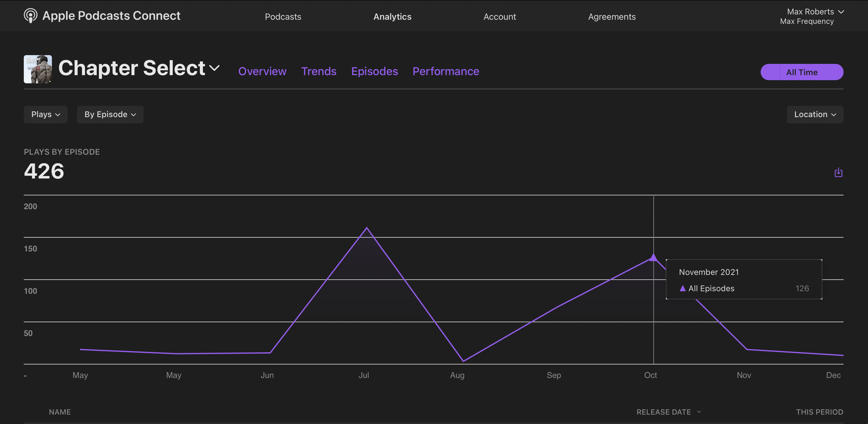Click the triangle marker on the chart line
Viewport: 868px width, 424px height.
tap(653, 258)
